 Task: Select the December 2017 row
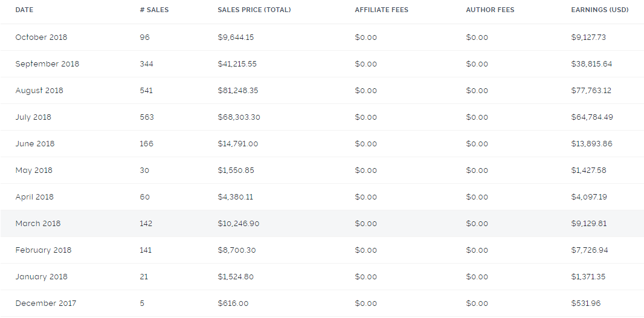pos(322,303)
